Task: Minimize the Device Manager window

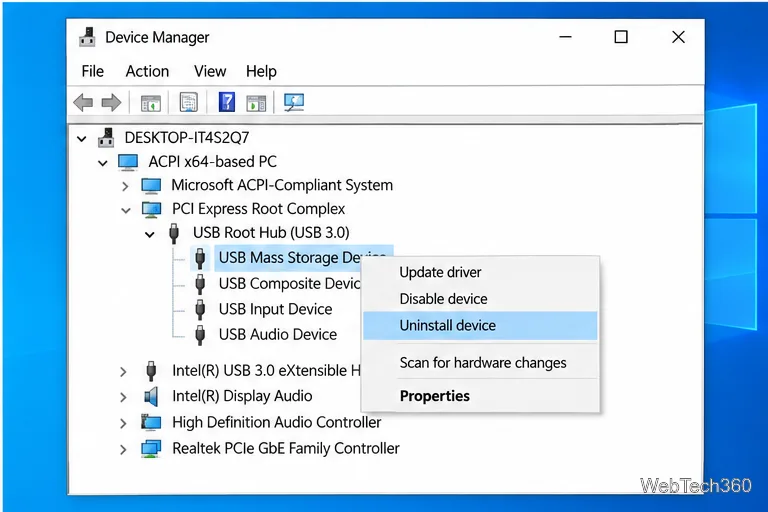Action: click(x=566, y=37)
